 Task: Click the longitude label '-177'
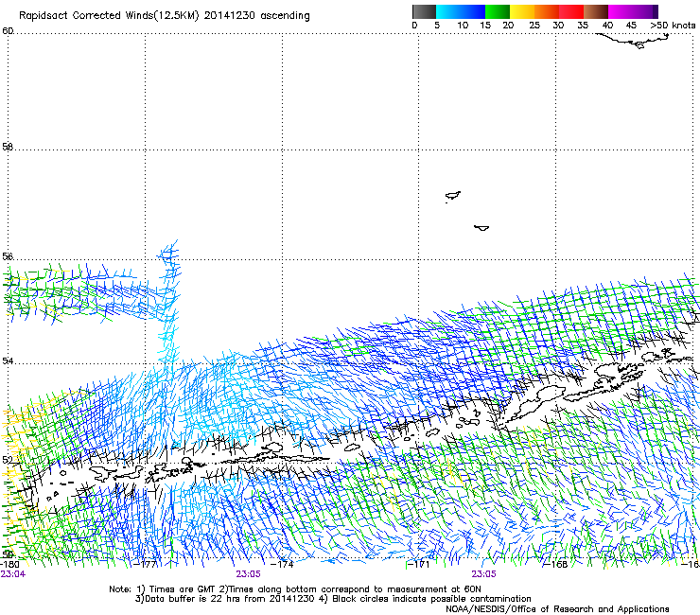click(x=146, y=564)
